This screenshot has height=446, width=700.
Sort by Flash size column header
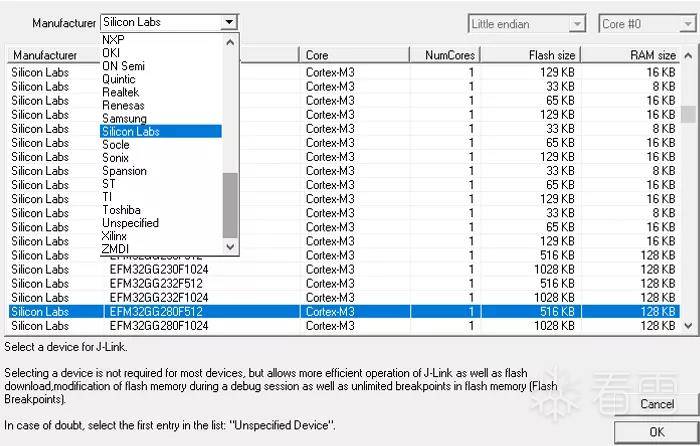(531, 55)
